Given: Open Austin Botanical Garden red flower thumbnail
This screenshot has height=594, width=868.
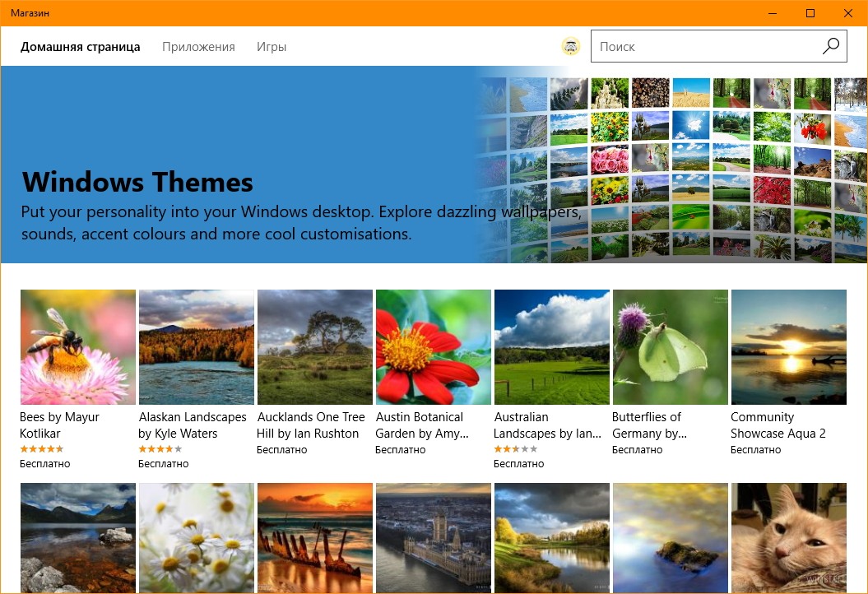Looking at the screenshot, I should 434,347.
